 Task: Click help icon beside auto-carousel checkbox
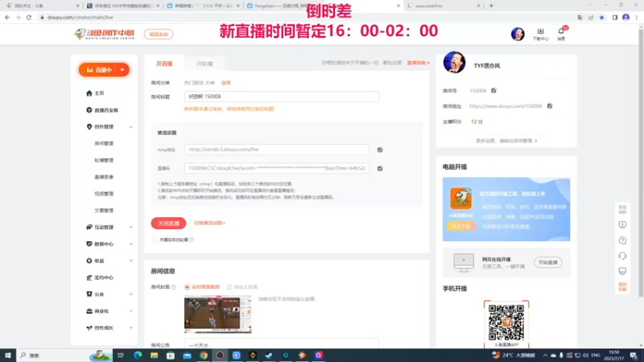(192, 240)
